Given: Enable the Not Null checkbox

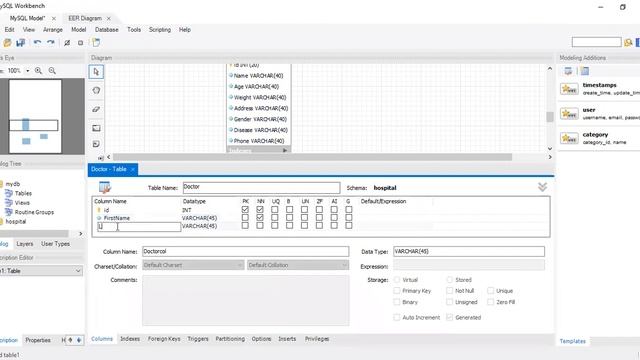Looking at the screenshot, I should click(449, 291).
